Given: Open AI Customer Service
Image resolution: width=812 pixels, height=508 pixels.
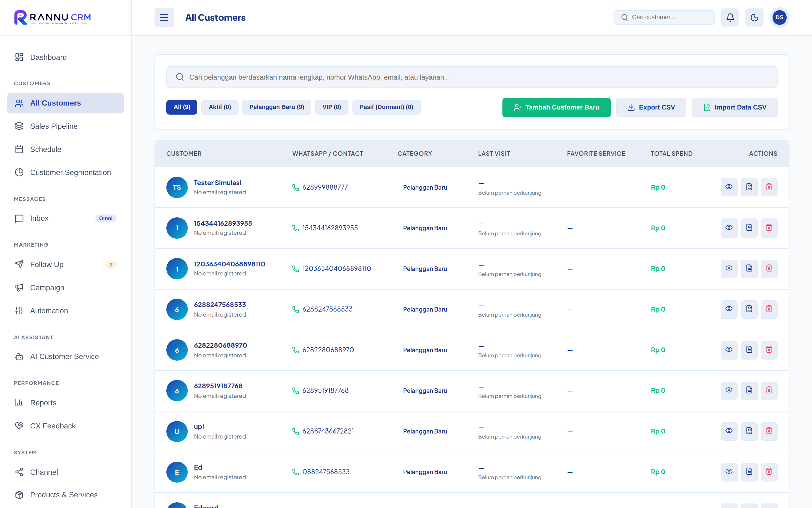Looking at the screenshot, I should pyautogui.click(x=66, y=357).
